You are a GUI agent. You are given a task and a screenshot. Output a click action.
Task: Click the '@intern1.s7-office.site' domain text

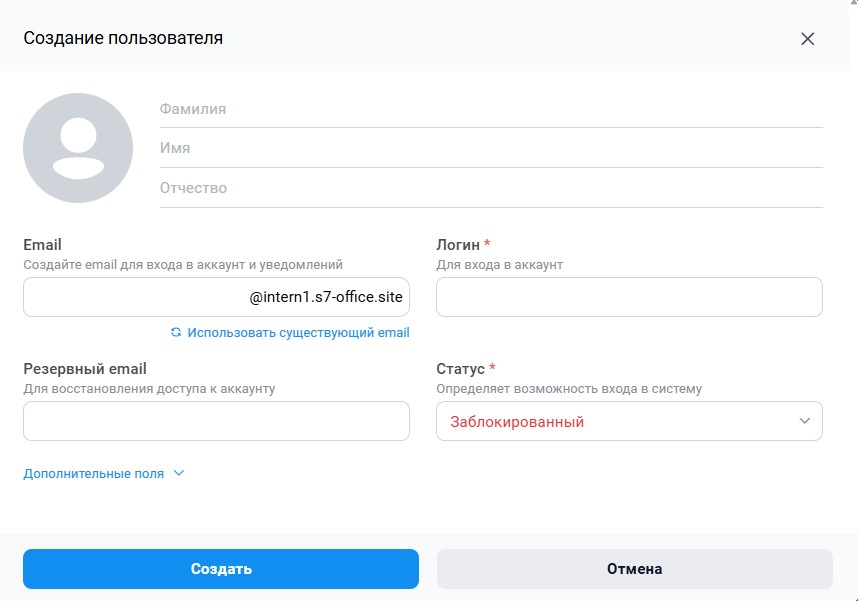pyautogui.click(x=326, y=297)
